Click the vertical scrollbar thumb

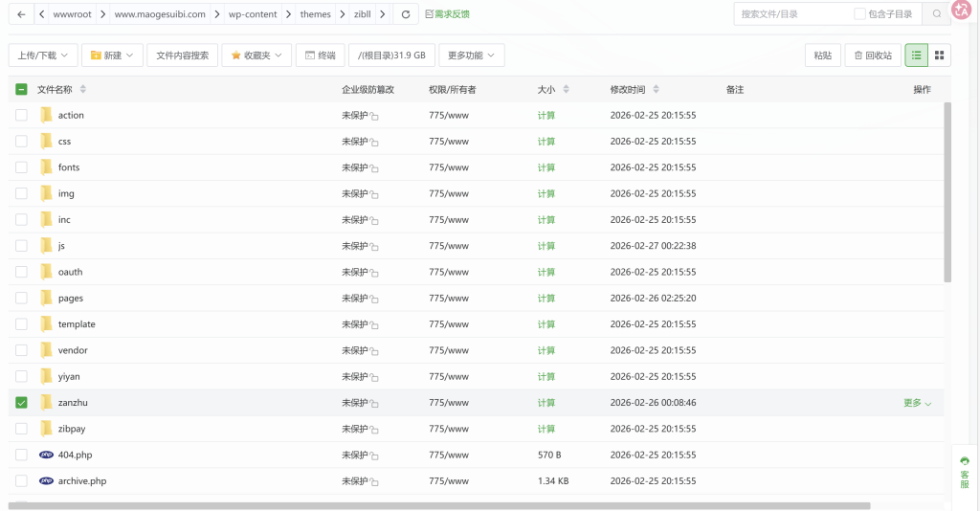pos(947,192)
